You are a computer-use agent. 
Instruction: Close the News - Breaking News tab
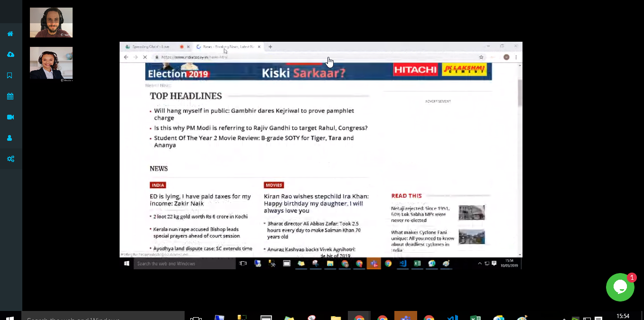[x=259, y=47]
